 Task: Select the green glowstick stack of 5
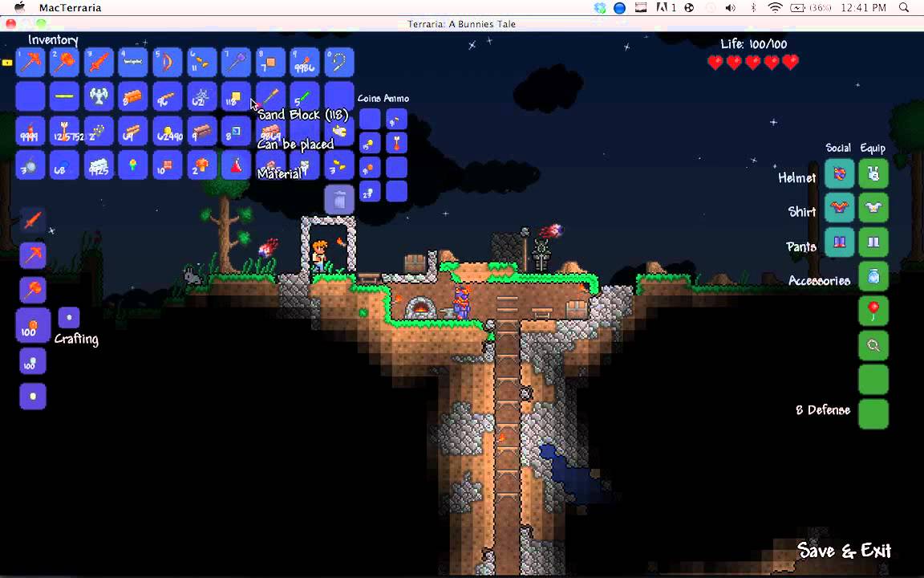coord(305,96)
